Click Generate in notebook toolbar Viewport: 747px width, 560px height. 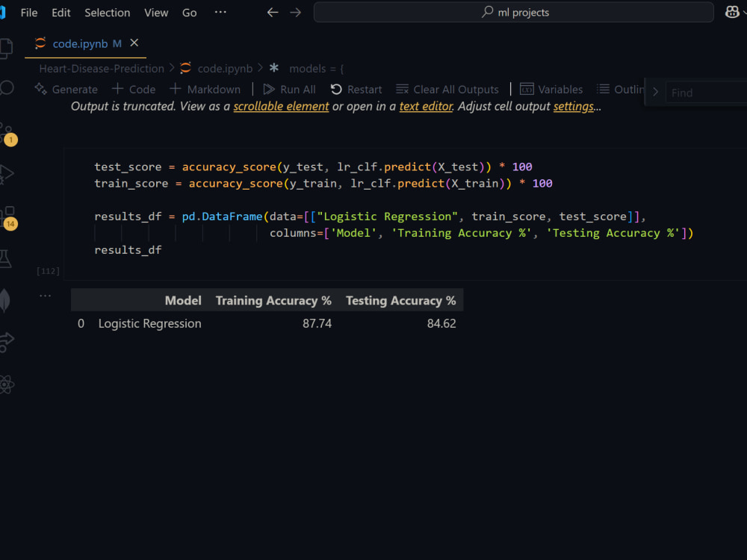(x=66, y=89)
